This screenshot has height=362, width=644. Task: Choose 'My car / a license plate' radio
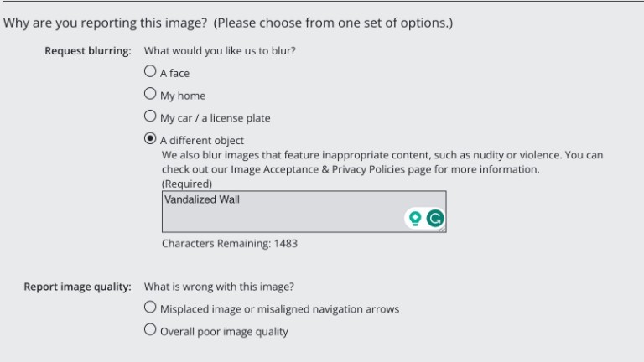150,116
